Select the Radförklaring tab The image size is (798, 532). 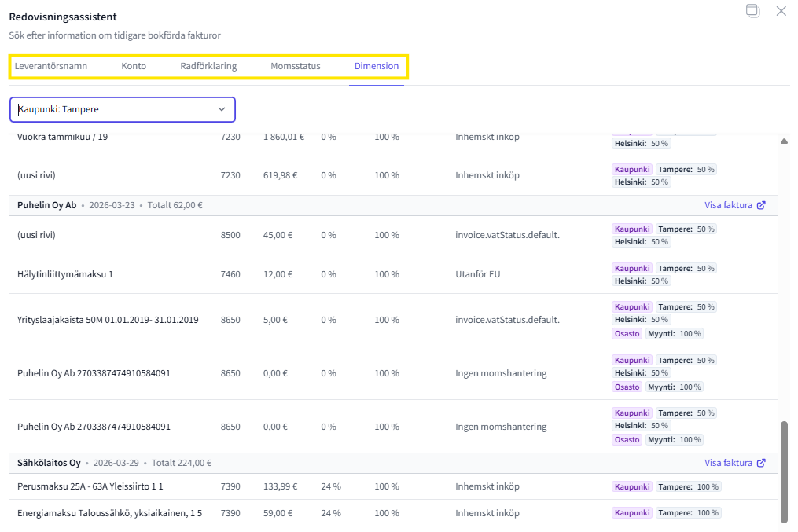(208, 66)
